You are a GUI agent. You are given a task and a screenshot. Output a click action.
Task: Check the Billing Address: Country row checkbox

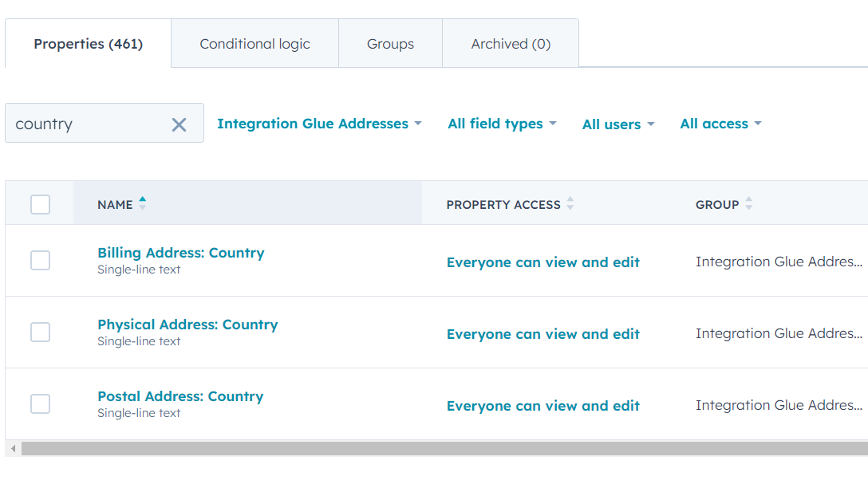pyautogui.click(x=40, y=261)
